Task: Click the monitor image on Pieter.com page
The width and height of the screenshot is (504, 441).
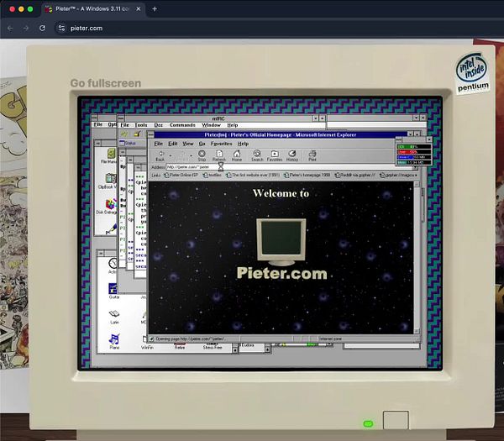Action: 281,242
